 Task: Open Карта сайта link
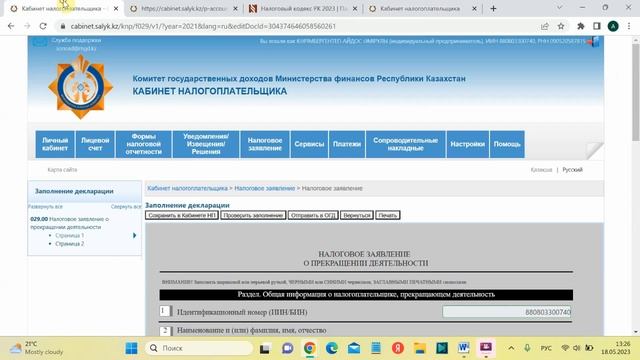pos(62,170)
